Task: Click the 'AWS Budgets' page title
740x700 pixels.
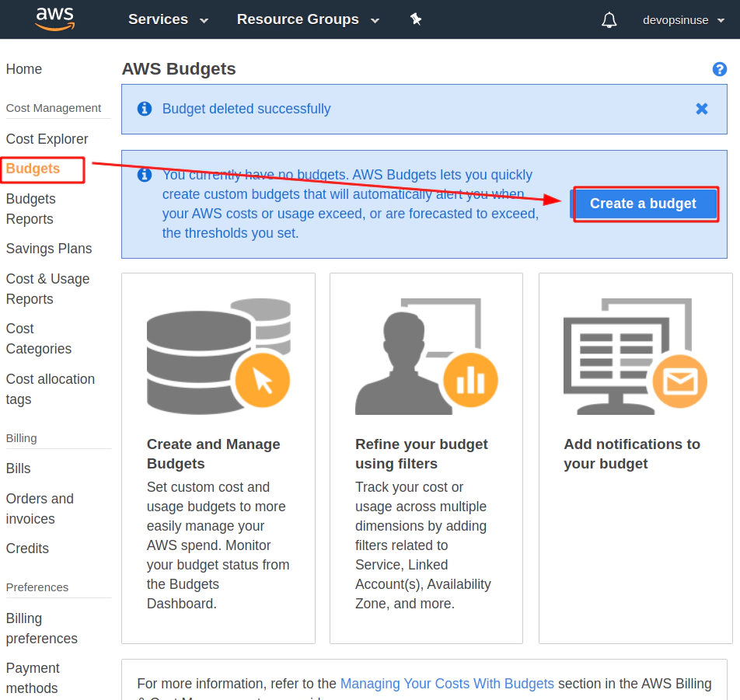Action: point(179,69)
